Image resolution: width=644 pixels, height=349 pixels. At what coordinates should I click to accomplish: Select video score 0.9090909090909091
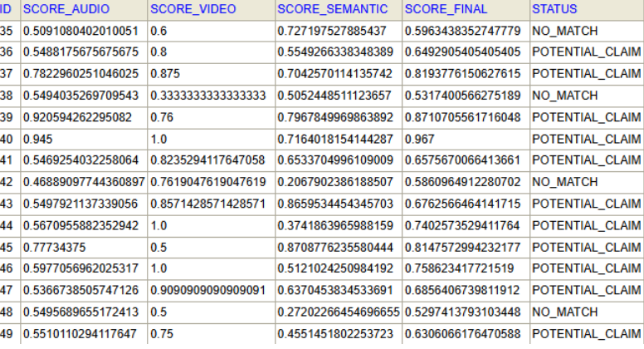tap(207, 290)
